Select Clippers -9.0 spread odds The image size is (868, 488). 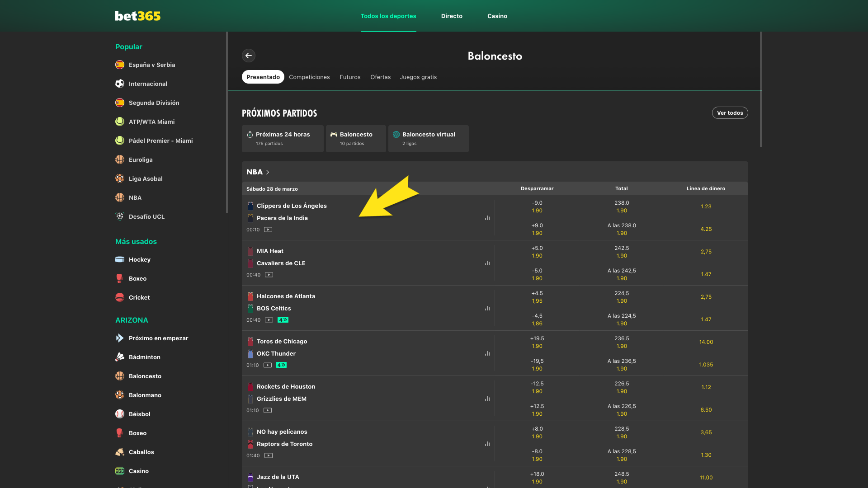[537, 206]
